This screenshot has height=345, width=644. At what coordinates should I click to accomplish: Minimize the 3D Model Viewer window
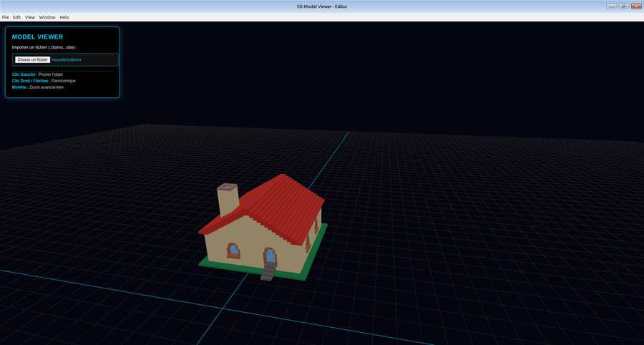[611, 6]
